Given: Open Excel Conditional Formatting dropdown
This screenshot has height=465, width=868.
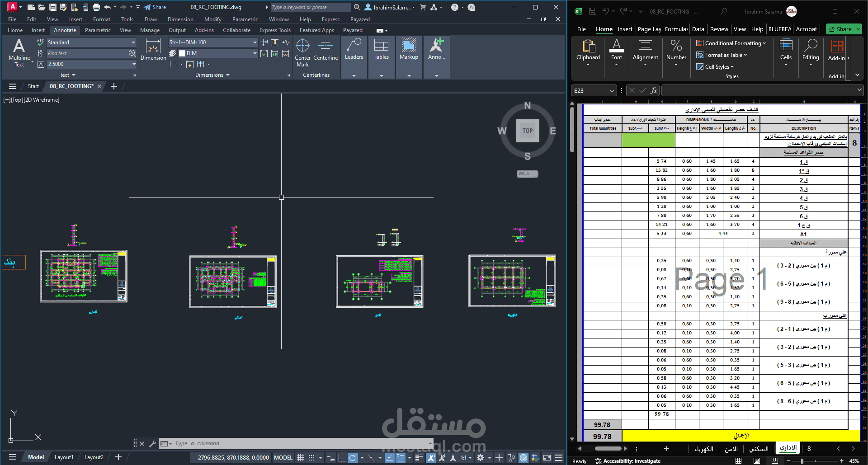Looking at the screenshot, I should click(x=731, y=43).
